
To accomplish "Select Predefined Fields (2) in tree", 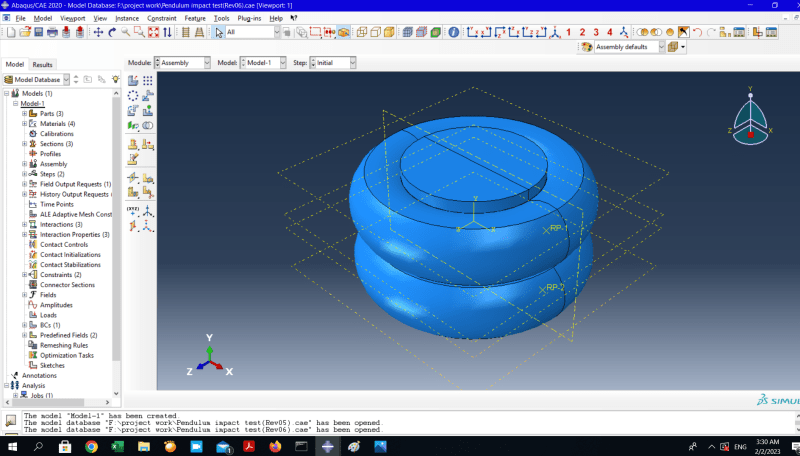I will 68,335.
